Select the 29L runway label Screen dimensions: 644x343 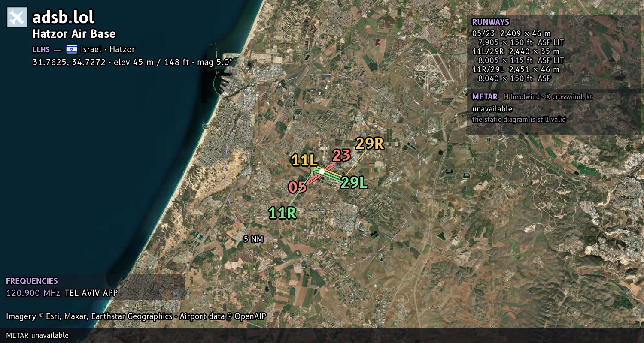354,183
